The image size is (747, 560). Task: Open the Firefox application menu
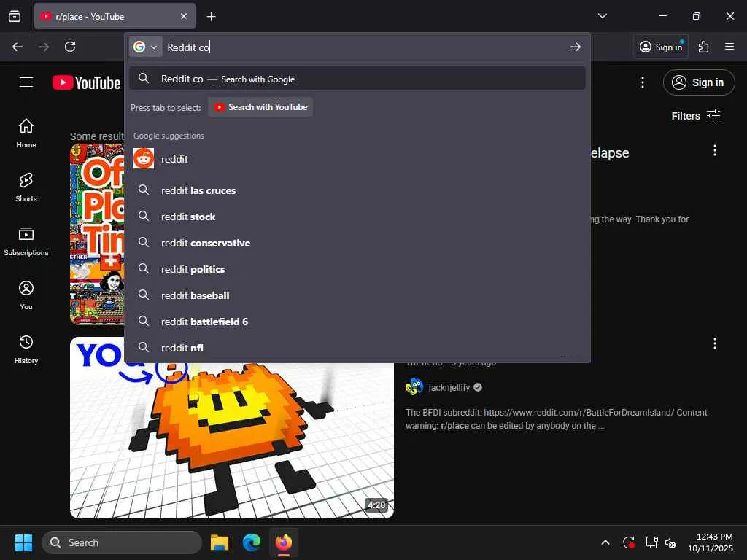[729, 47]
